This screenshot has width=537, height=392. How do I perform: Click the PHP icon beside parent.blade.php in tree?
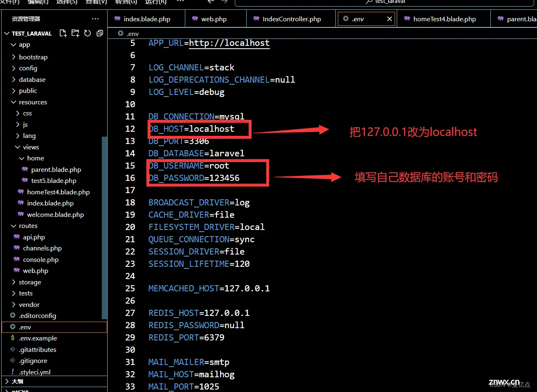pos(25,169)
